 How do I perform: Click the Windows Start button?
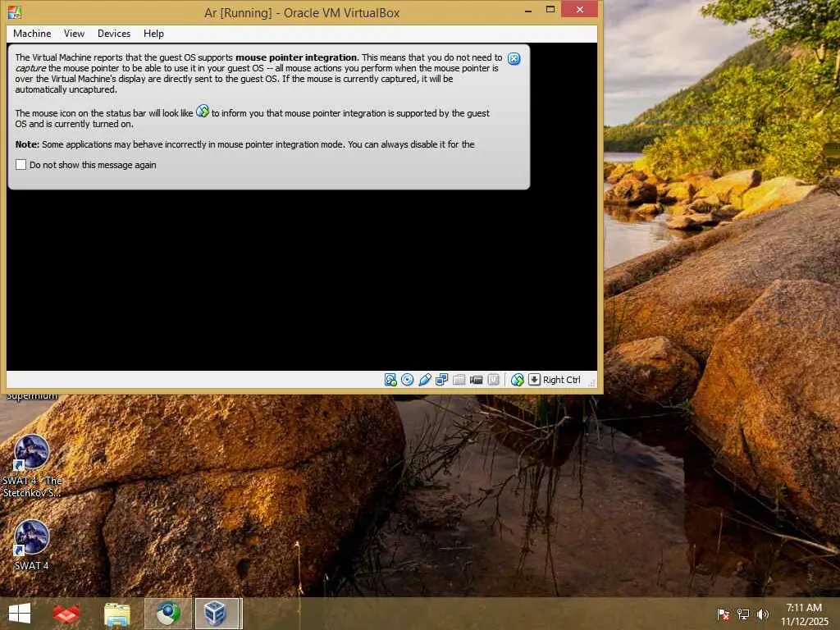tap(20, 614)
